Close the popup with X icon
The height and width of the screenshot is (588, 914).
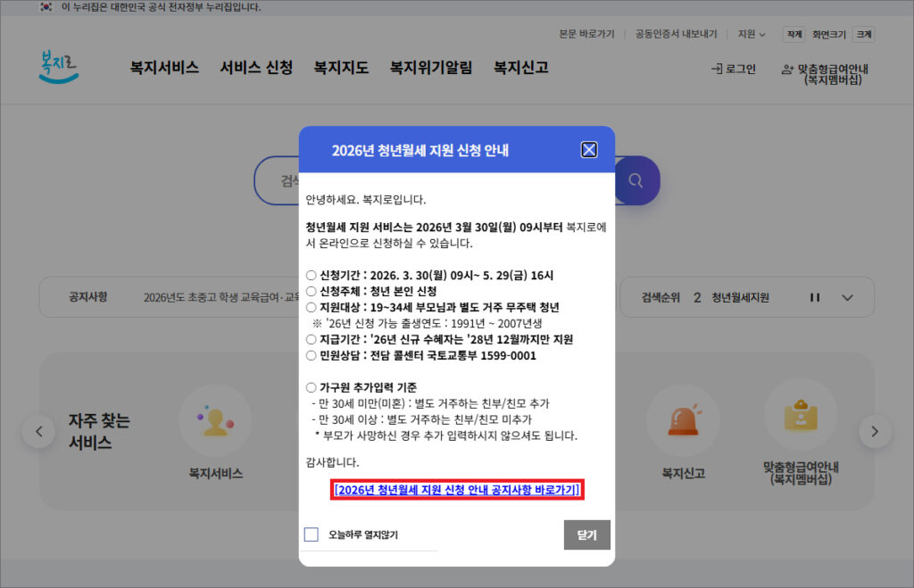coord(589,150)
